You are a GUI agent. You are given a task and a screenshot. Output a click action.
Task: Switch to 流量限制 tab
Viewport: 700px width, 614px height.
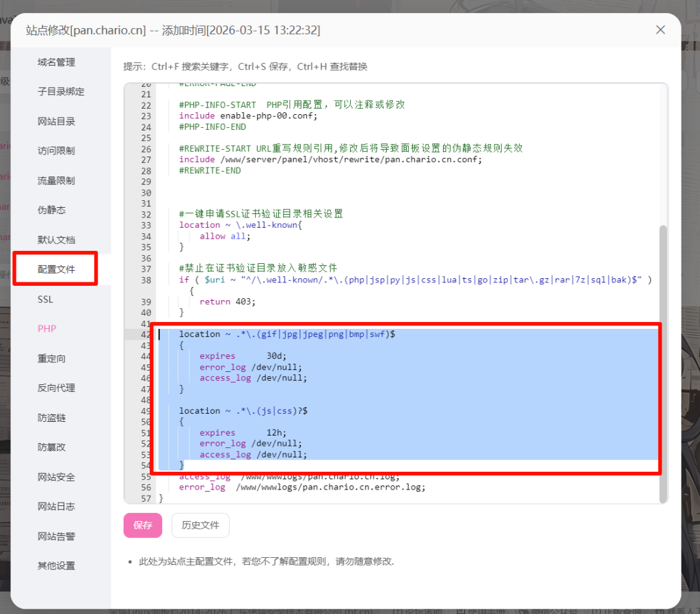pyautogui.click(x=56, y=181)
